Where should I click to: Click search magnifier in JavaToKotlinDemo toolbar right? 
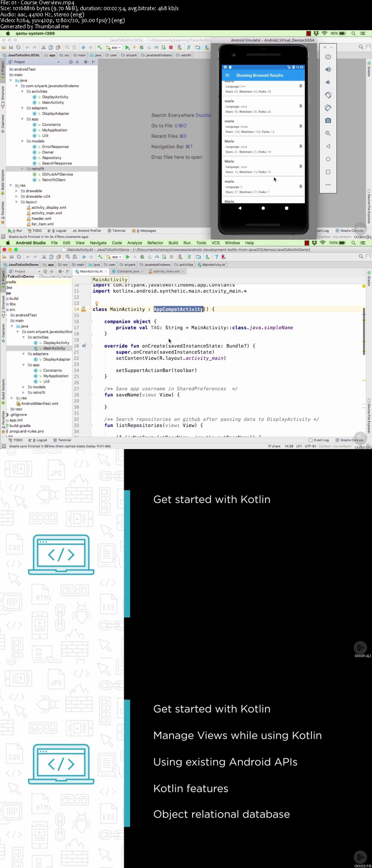[x=361, y=256]
